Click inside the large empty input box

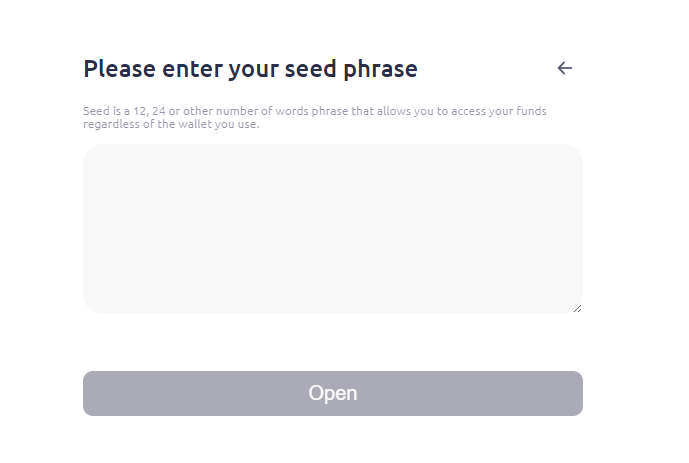tap(332, 228)
